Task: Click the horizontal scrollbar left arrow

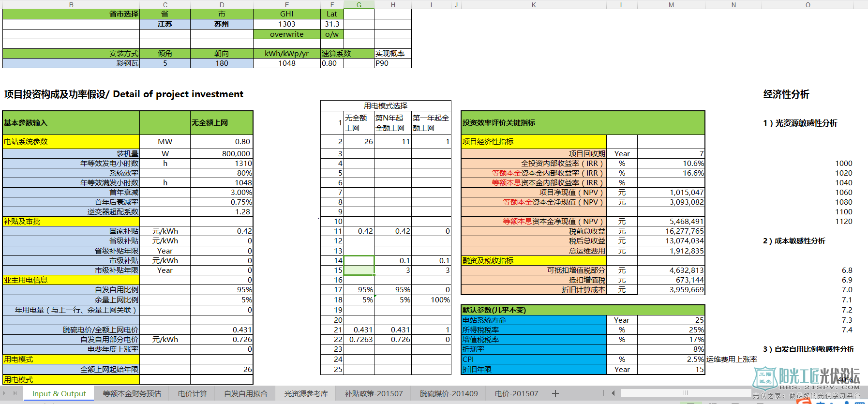Action: [x=613, y=393]
